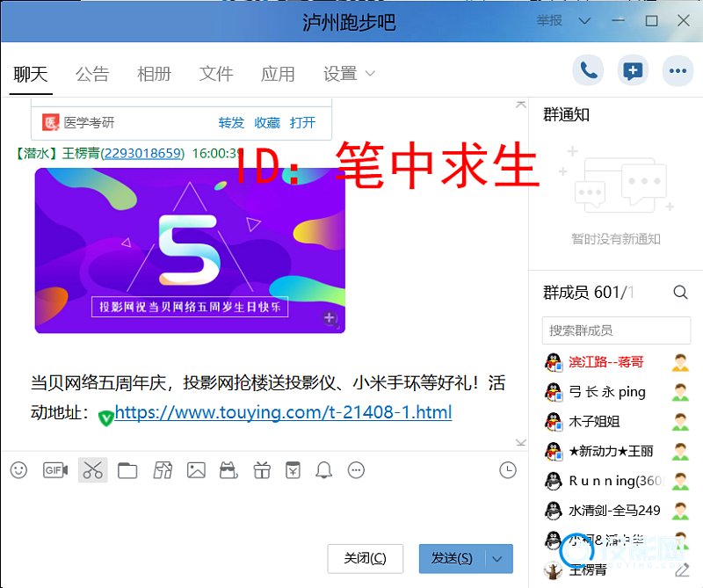Screen dimensions: 703x588
Task: Click the pencil edit icon beside 王楞青
Action: 682,570
